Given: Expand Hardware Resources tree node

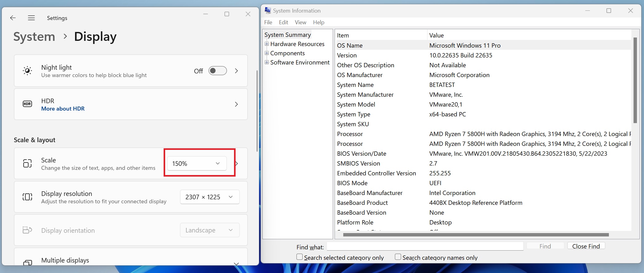Looking at the screenshot, I should [x=267, y=44].
